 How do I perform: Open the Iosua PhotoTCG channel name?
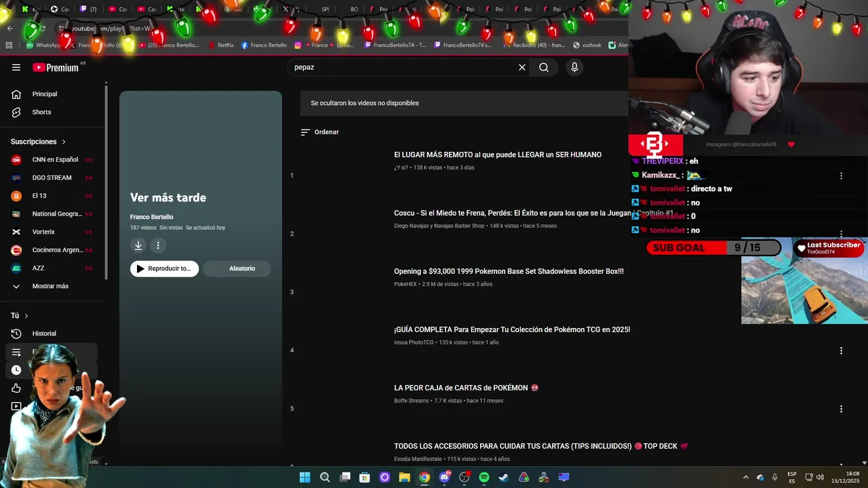pyautogui.click(x=414, y=342)
